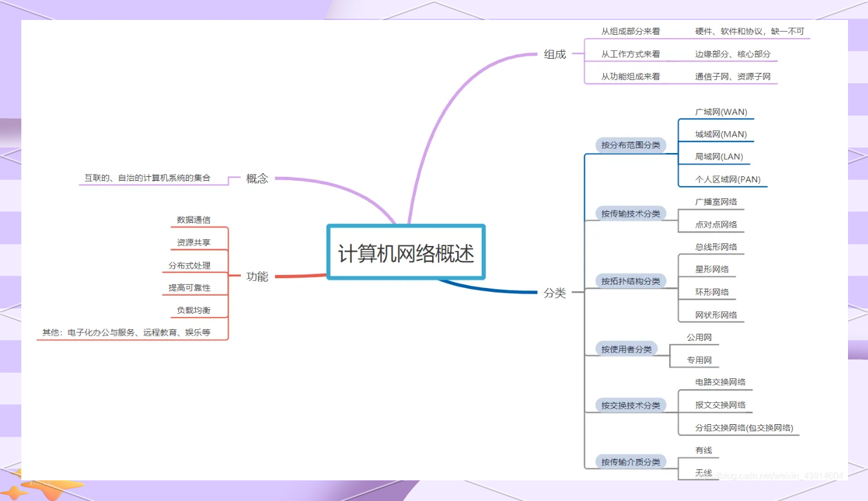Select the 提高可靠性 node
This screenshot has width=868, height=501.
pos(189,287)
